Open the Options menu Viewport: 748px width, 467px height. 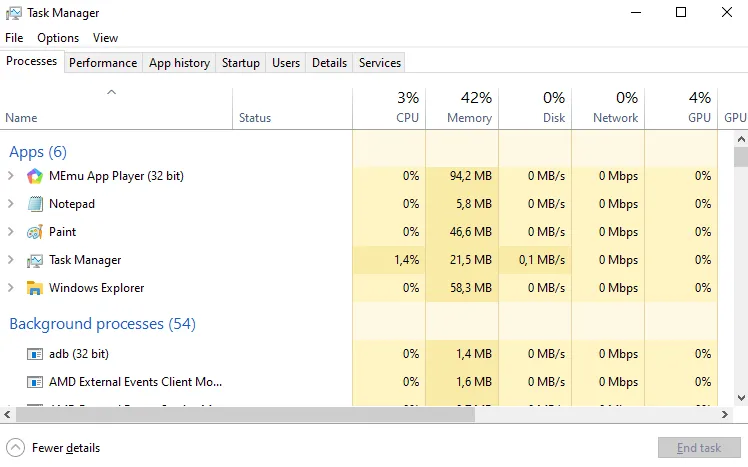(x=58, y=38)
